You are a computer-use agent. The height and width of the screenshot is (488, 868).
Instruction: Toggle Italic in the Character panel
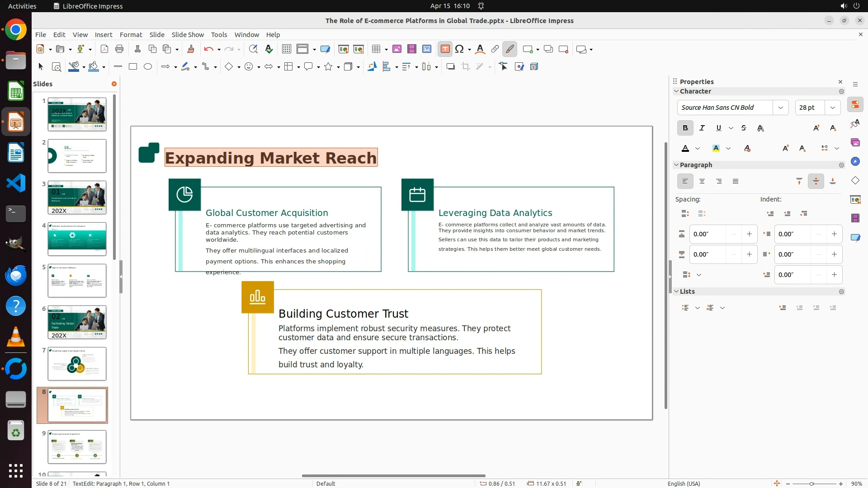click(702, 128)
